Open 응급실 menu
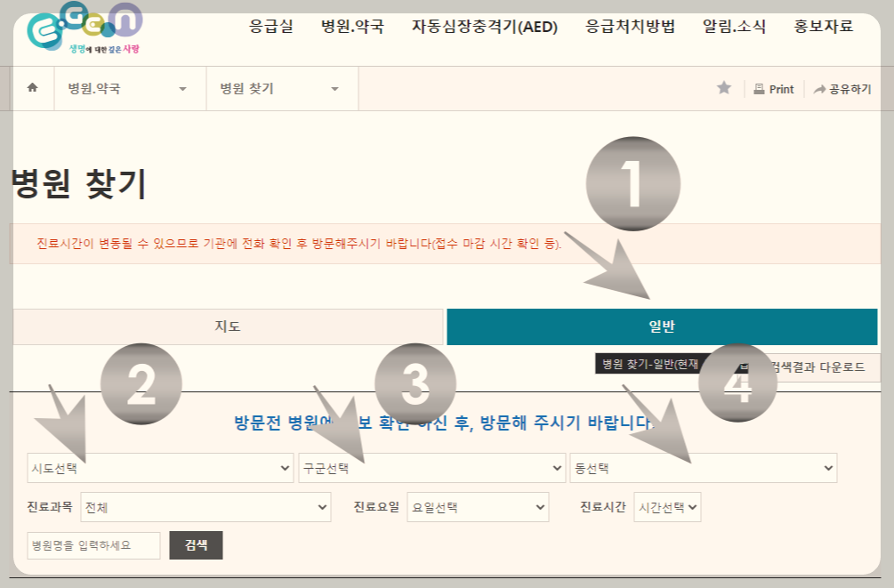Viewport: 894px width, 588px height. (271, 26)
